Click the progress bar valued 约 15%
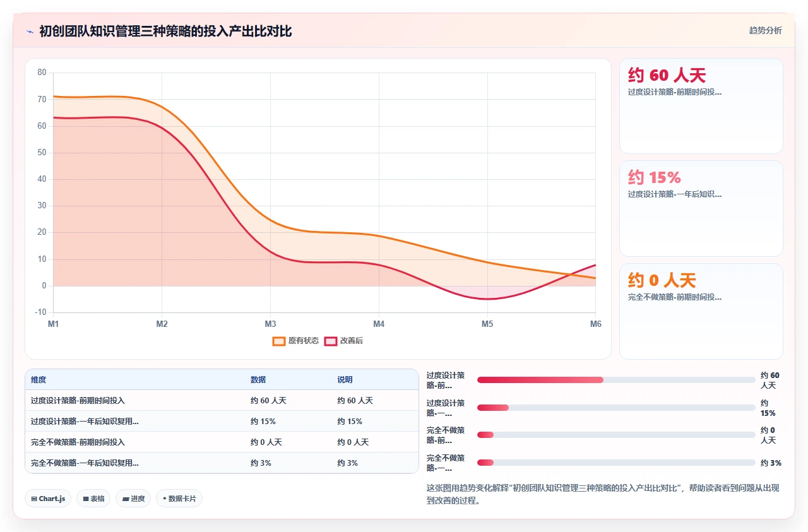808x532 pixels. coord(616,408)
